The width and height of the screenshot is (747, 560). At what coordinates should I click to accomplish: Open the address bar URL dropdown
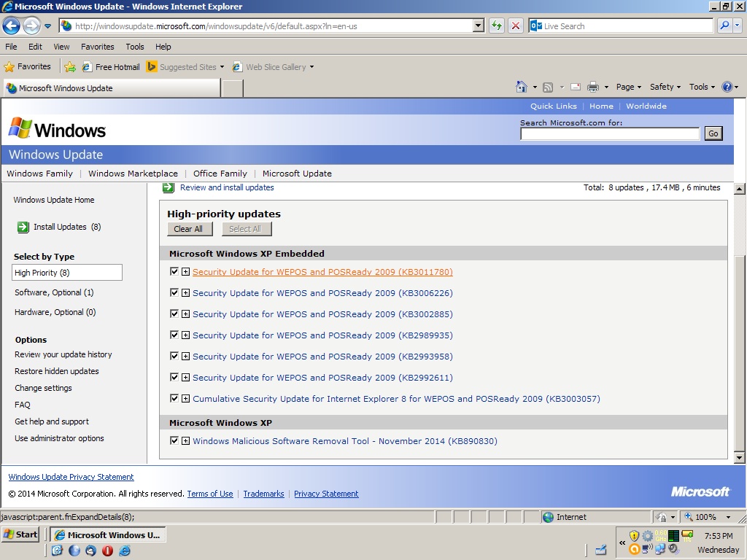tap(479, 26)
